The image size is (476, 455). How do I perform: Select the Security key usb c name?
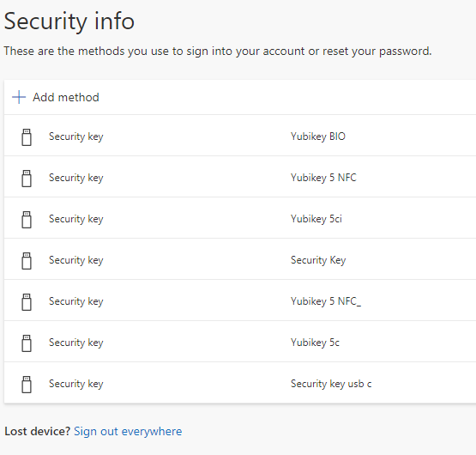[331, 384]
